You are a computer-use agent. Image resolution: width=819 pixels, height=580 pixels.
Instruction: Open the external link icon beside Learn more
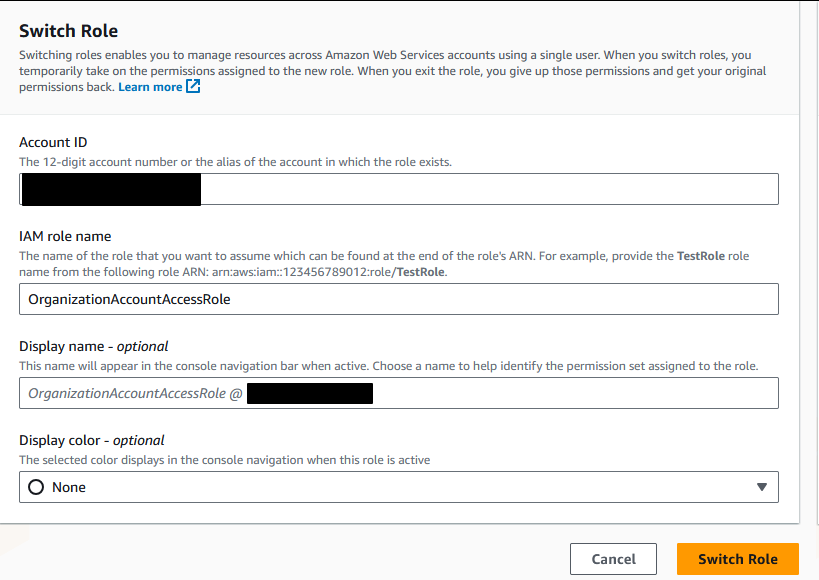[193, 86]
